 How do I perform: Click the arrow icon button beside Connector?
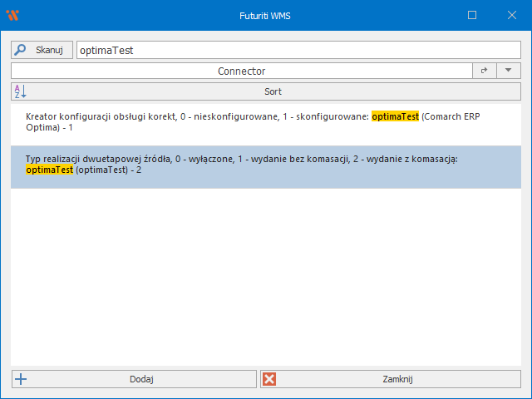tap(484, 71)
